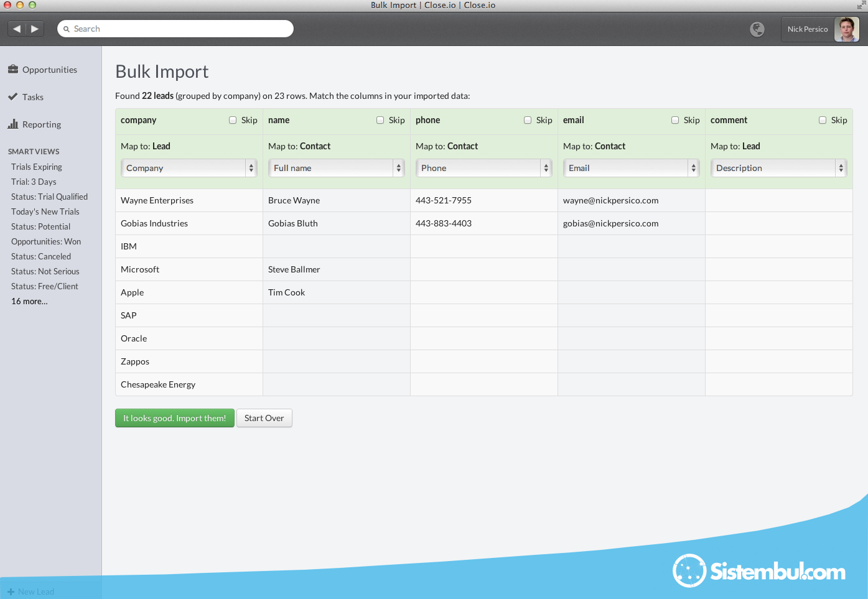Open the Phone mapping dropdown
868x599 pixels.
click(483, 168)
